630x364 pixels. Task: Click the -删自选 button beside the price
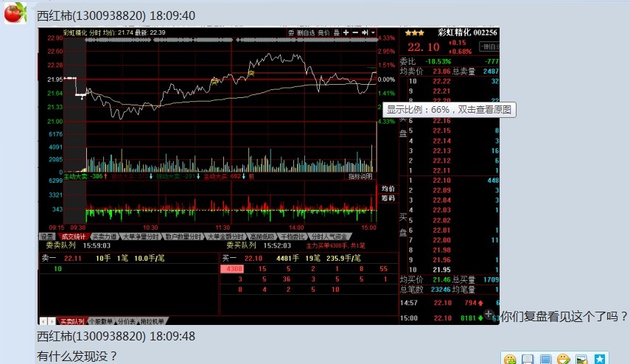tap(489, 46)
